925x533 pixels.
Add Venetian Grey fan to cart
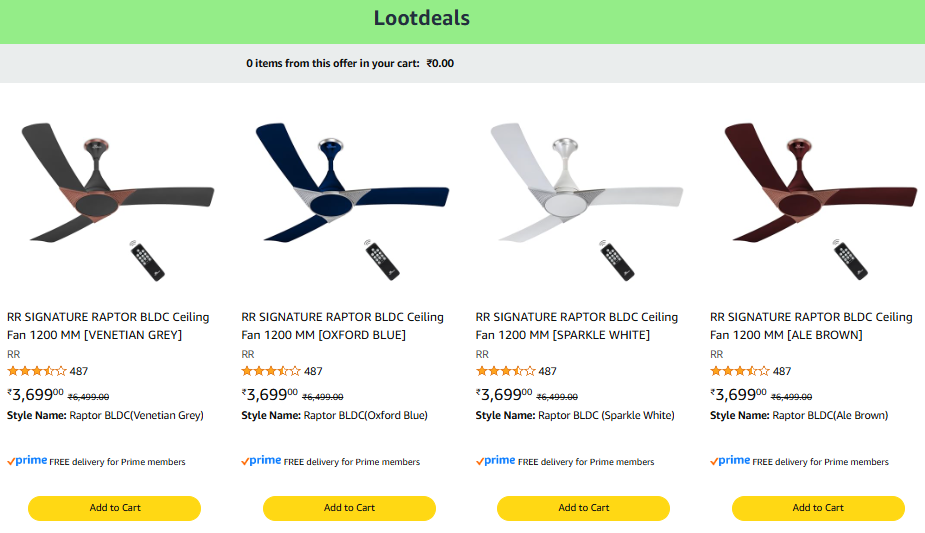click(115, 508)
